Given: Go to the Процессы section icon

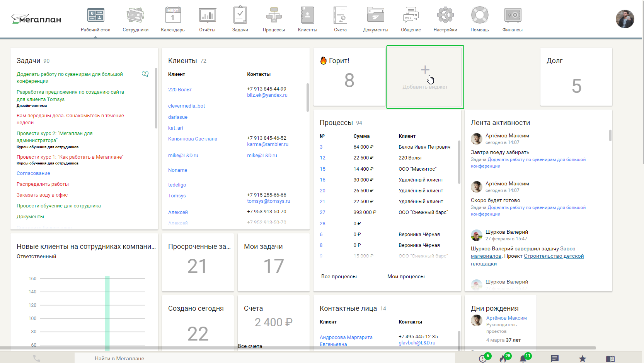Looking at the screenshot, I should tap(274, 16).
